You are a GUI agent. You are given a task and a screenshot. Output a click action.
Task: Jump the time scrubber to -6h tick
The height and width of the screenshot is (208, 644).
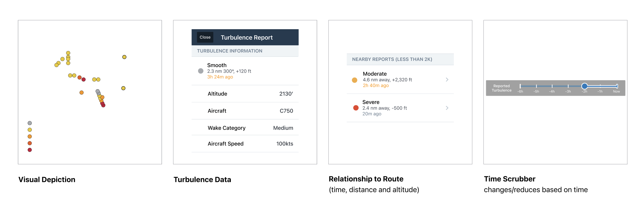point(520,86)
